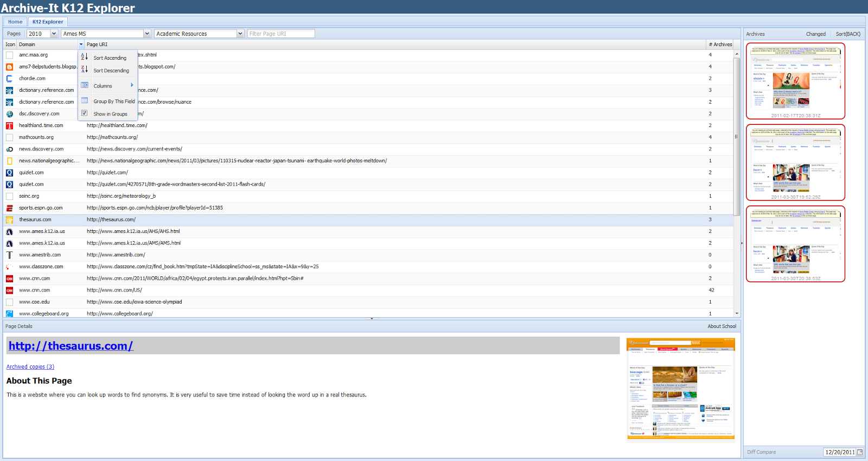This screenshot has height=461, width=868.
Task: Click the www.classzone.com favicon
Action: pos(9,267)
